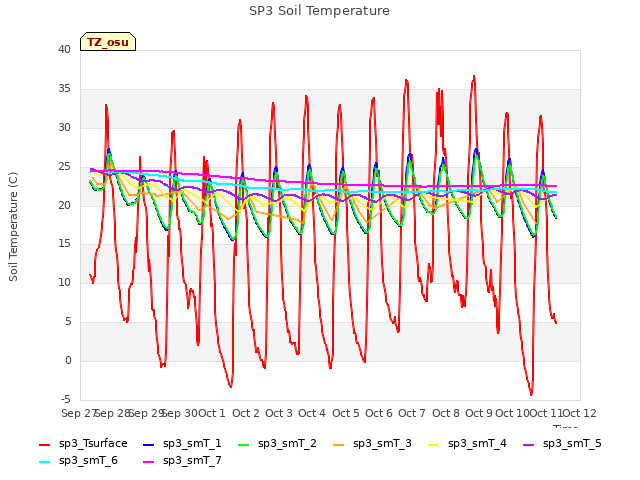Click the TZ_osu annotation label
The height and width of the screenshot is (480, 640).
108,42
